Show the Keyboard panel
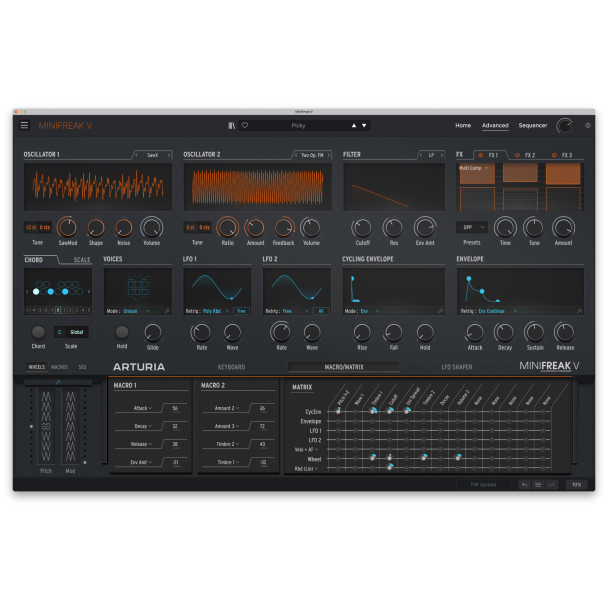 pyautogui.click(x=231, y=367)
